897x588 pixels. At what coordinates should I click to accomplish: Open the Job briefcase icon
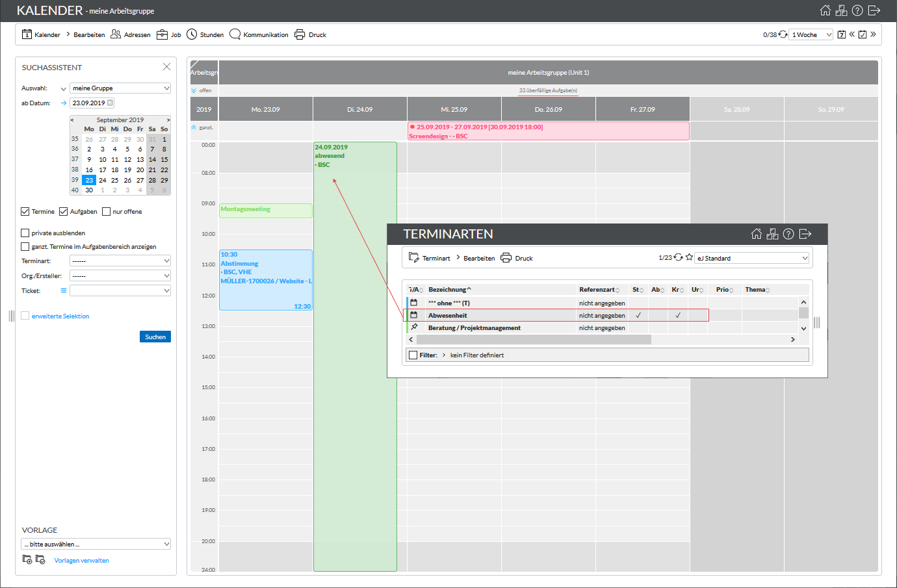coord(162,34)
